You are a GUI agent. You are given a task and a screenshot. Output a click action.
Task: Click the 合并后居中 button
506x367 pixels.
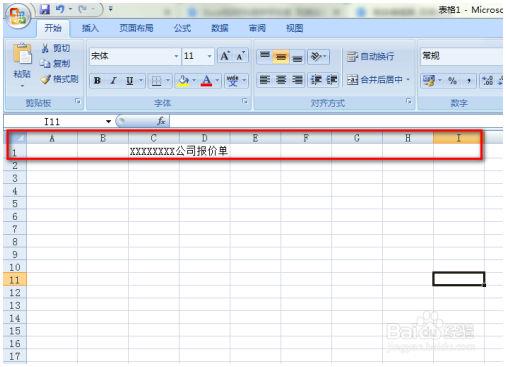pos(378,80)
